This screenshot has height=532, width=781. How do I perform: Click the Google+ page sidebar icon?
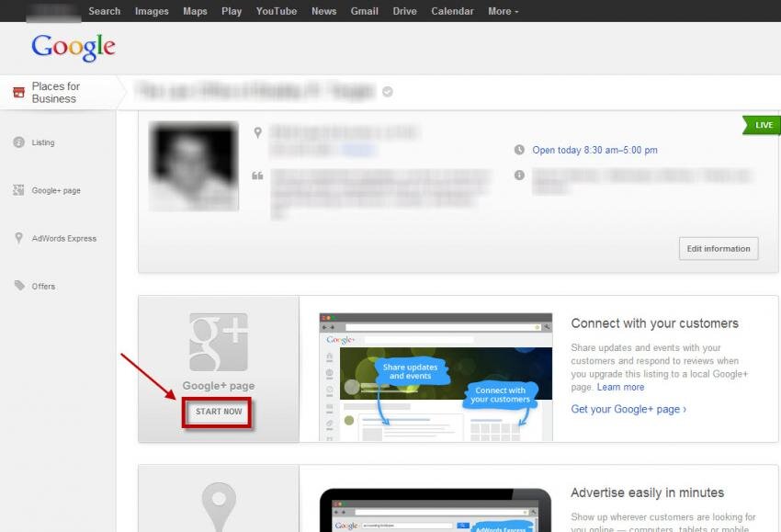pos(18,190)
